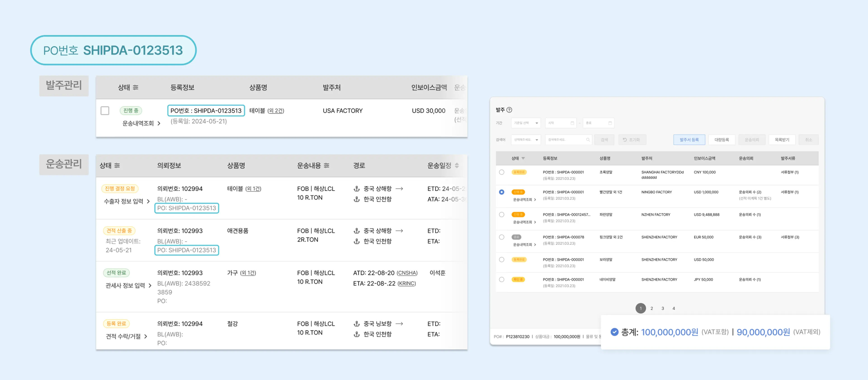Click the 견적 산출 중 status badge
Screen dimensions: 868x380
[119, 231]
